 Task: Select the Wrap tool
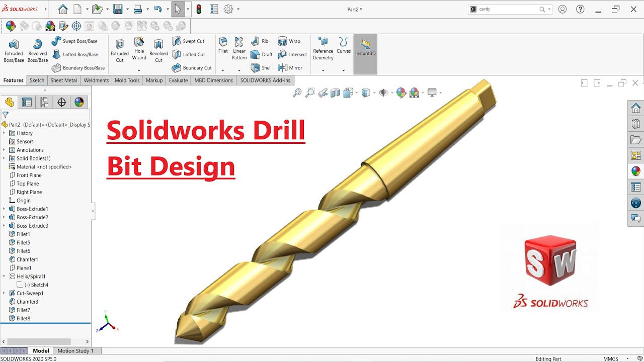(289, 41)
